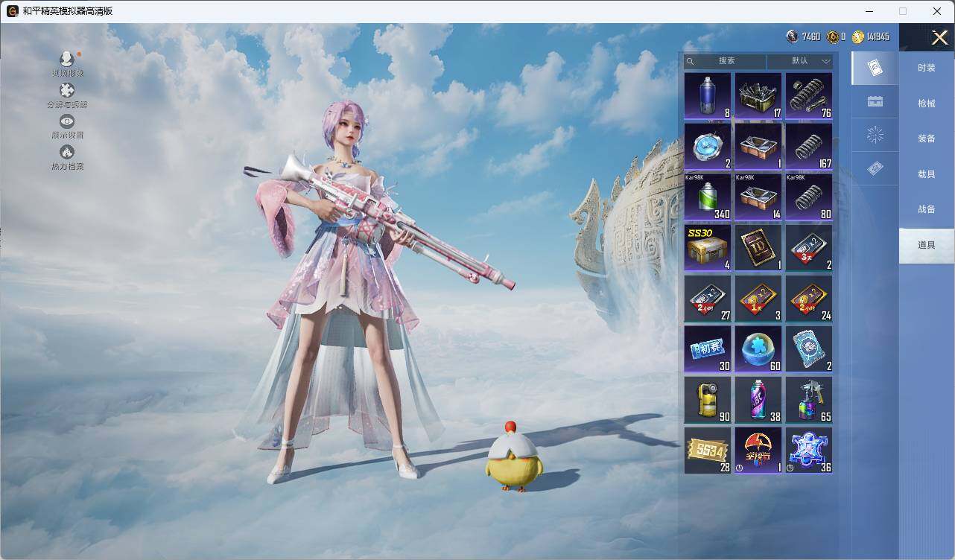
Task: Select the blue 初赛 ticket item, count 30
Action: click(x=708, y=349)
